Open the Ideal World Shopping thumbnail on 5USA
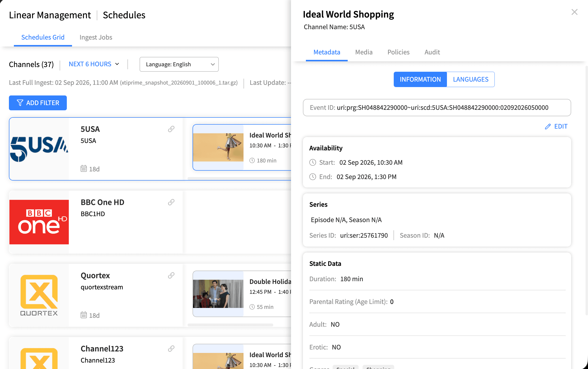The image size is (588, 369). tap(218, 147)
